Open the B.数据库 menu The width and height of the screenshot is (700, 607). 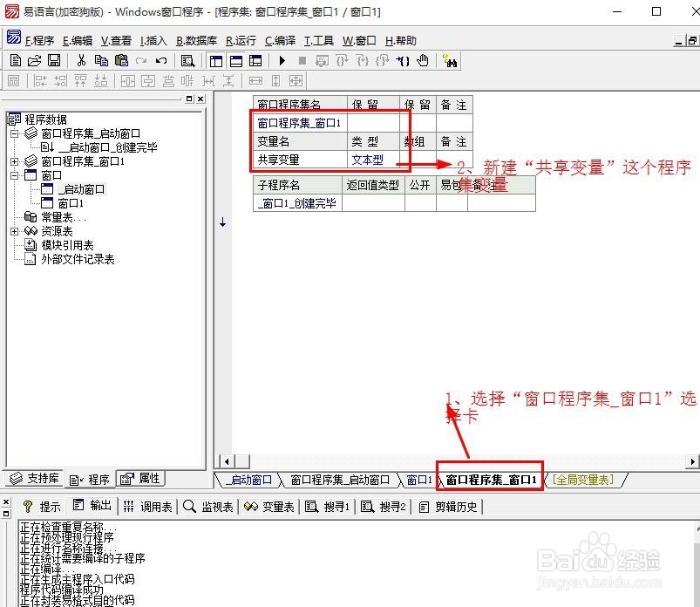click(196, 41)
